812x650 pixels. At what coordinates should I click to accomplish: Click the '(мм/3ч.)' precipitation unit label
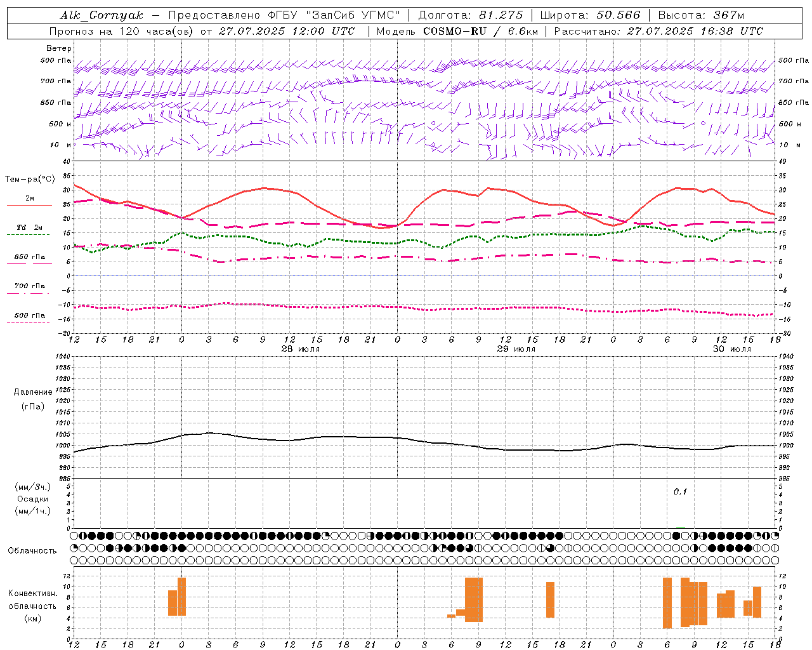point(32,487)
